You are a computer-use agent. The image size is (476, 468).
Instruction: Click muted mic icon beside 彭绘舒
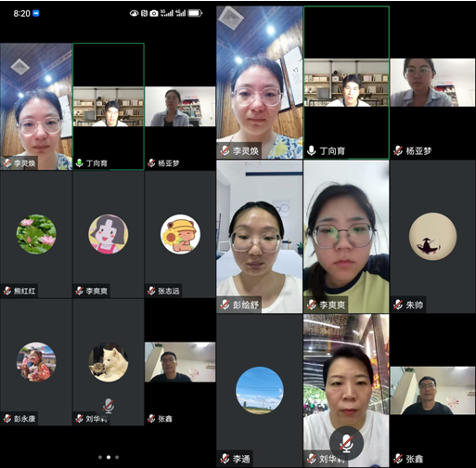click(x=225, y=305)
